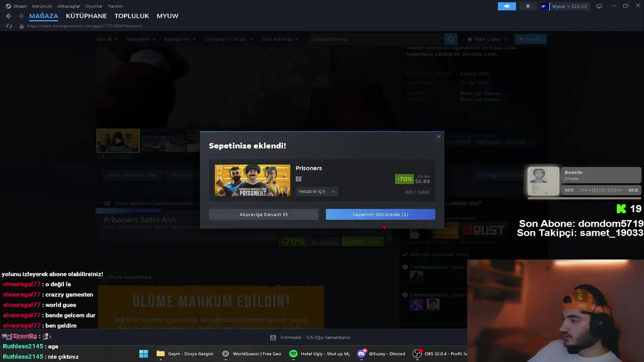The image size is (644, 362).
Task: Switch to KÜTÜPHANE tab
Action: click(86, 16)
